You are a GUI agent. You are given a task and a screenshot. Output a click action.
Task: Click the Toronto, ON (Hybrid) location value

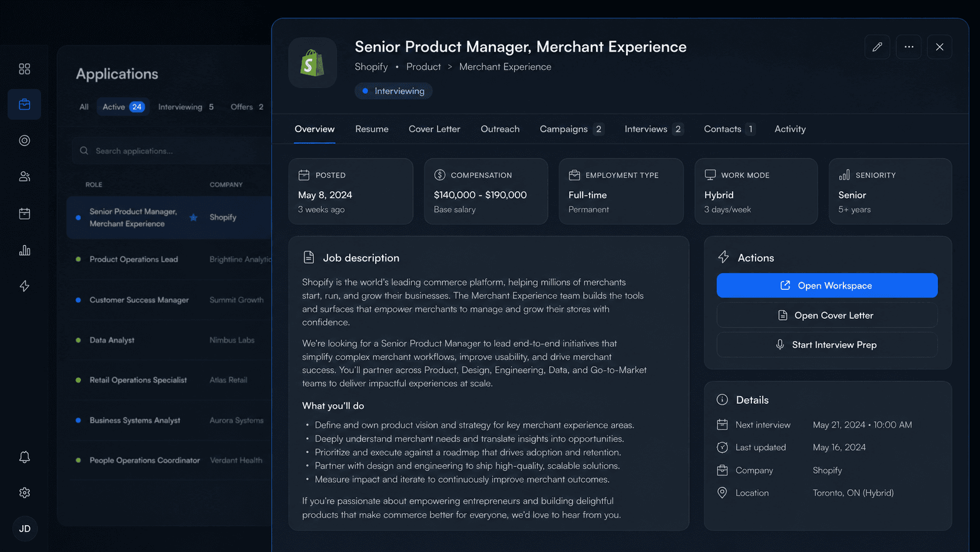[x=853, y=493]
